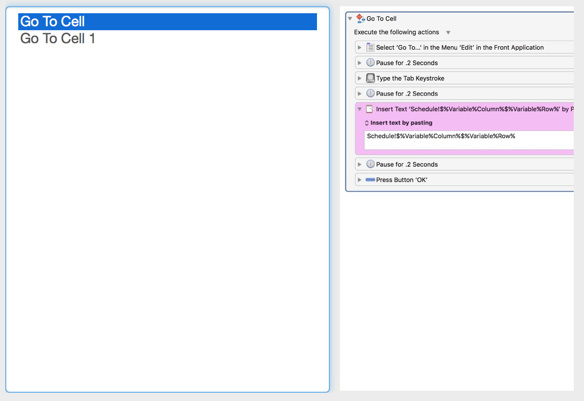Click the first Pause for .2 Seconds clock icon
The image size is (584, 401).
coord(370,63)
